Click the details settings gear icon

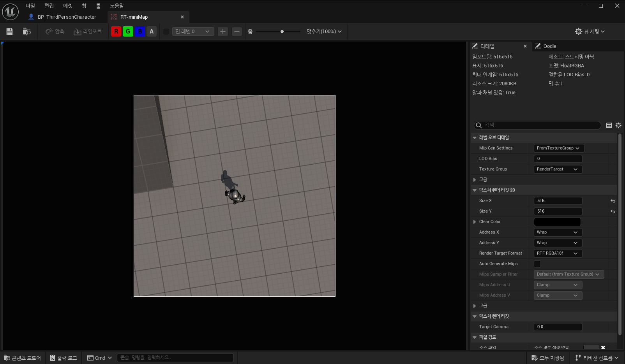click(x=618, y=125)
